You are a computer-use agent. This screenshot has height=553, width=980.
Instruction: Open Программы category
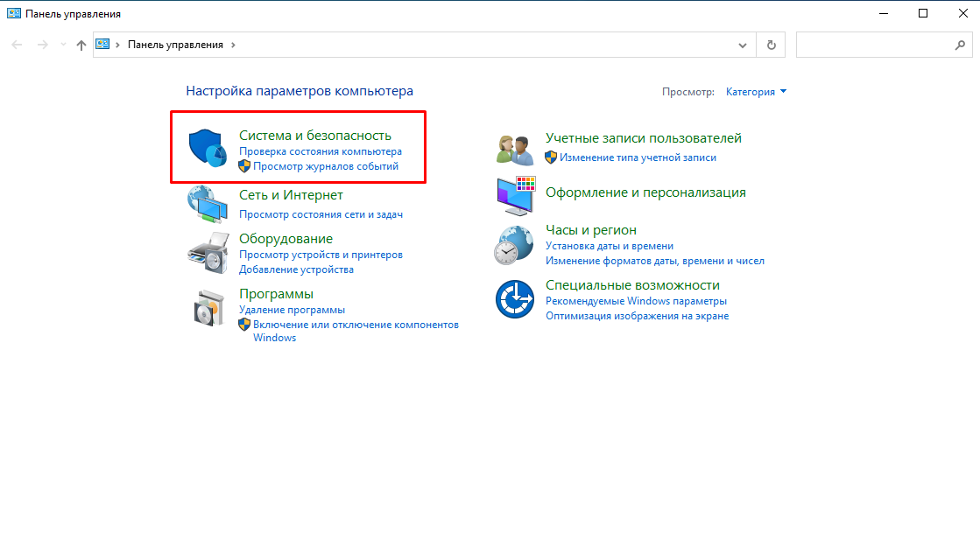pos(276,294)
